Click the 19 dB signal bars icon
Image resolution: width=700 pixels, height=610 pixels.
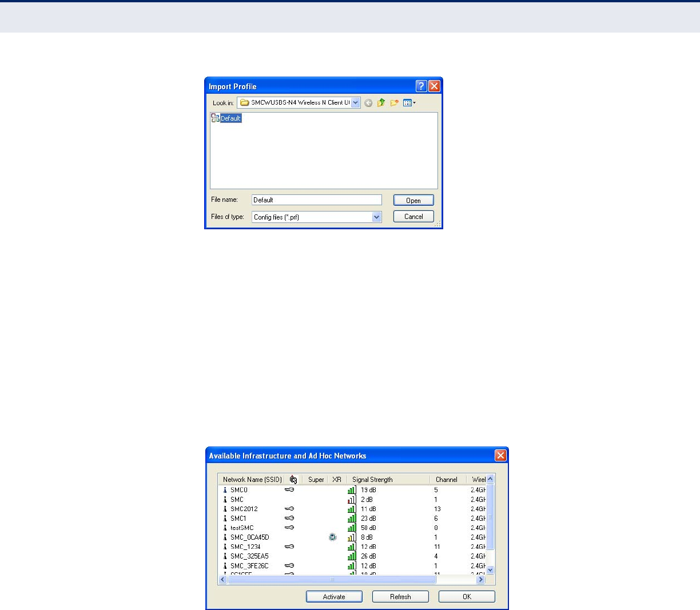click(x=352, y=490)
